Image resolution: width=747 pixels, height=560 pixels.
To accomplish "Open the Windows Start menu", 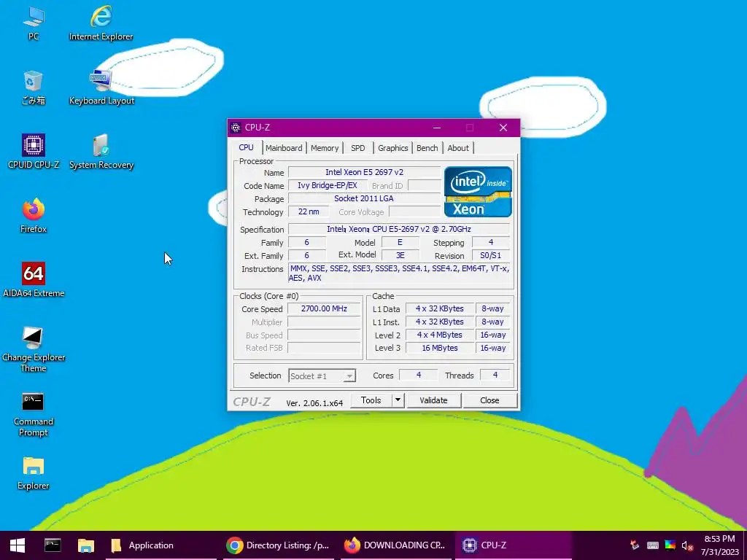I will coord(18,545).
